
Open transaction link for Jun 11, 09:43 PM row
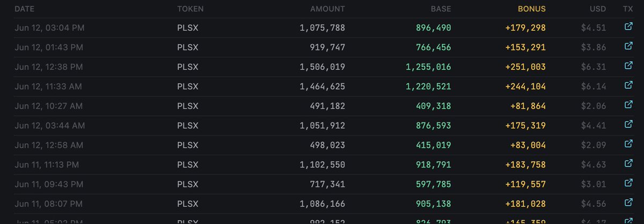click(628, 183)
